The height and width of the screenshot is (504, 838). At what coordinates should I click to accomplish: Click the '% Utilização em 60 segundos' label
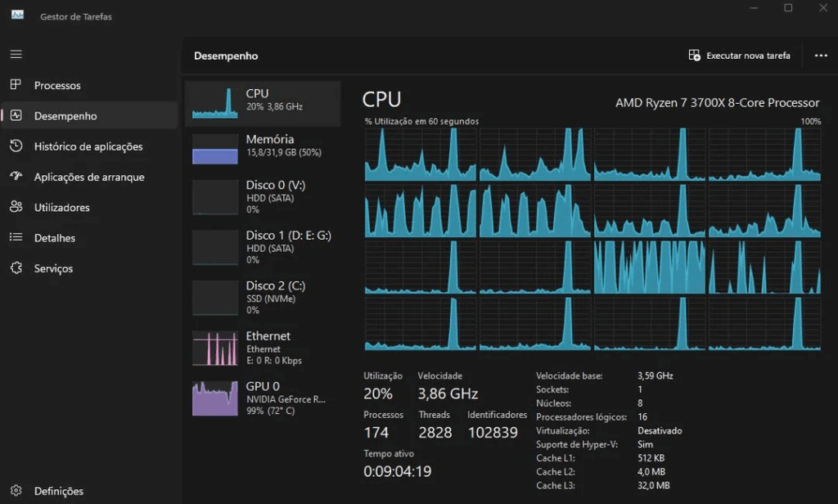point(421,121)
